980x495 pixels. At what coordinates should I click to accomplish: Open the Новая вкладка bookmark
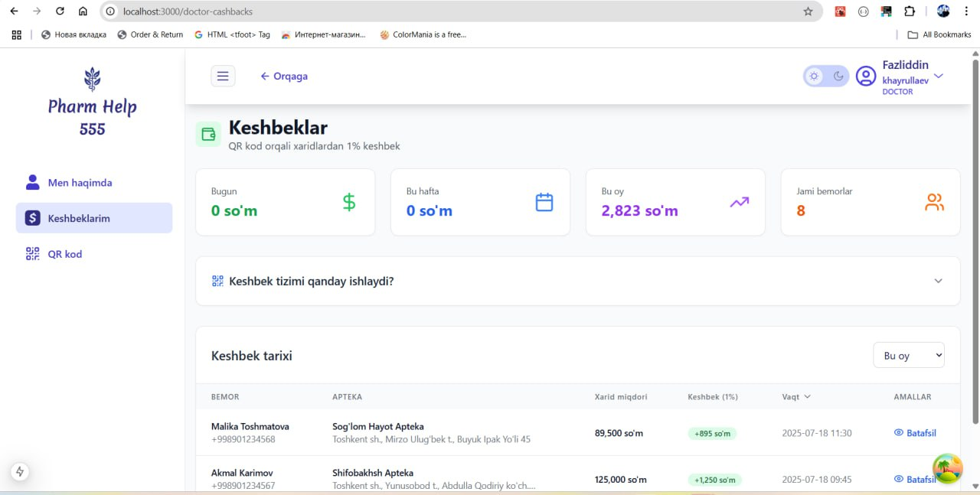click(x=73, y=34)
